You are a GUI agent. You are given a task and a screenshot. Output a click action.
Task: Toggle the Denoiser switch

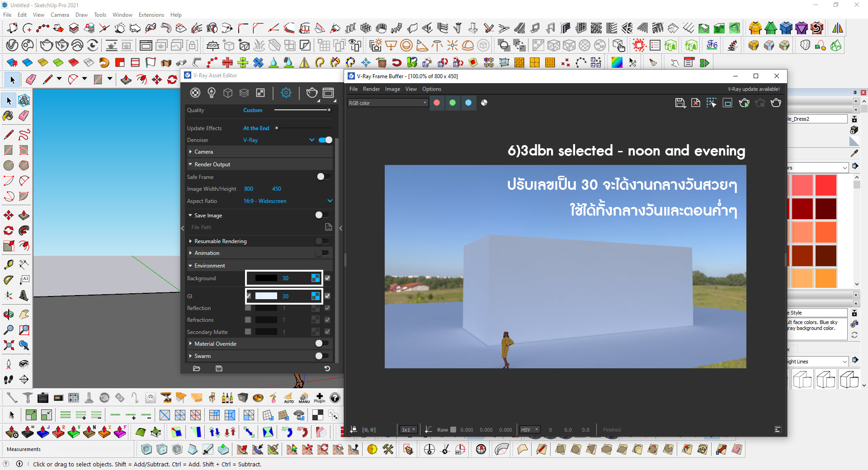(x=325, y=140)
